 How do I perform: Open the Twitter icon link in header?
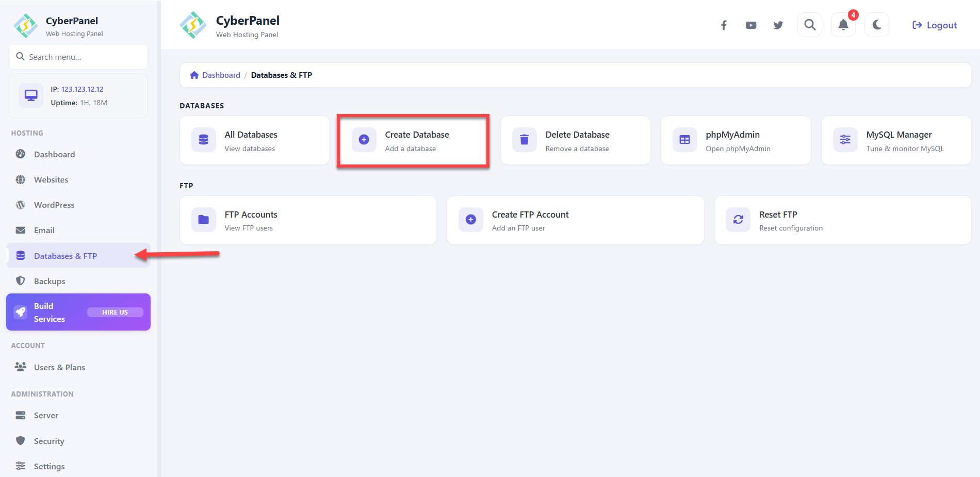[x=778, y=25]
